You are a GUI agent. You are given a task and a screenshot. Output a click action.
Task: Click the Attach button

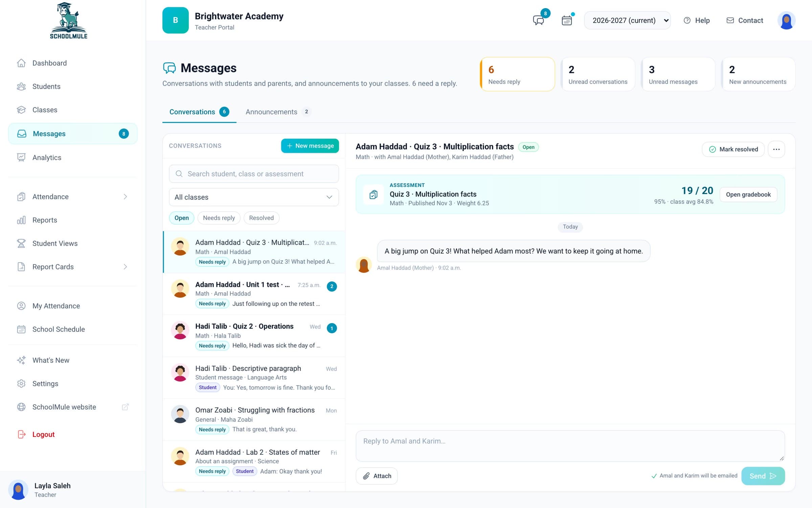tap(377, 476)
